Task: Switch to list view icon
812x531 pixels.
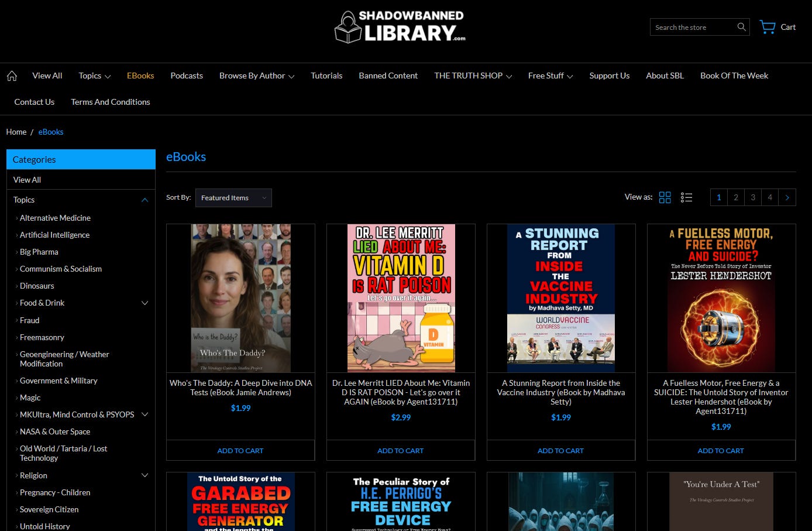Action: click(686, 197)
